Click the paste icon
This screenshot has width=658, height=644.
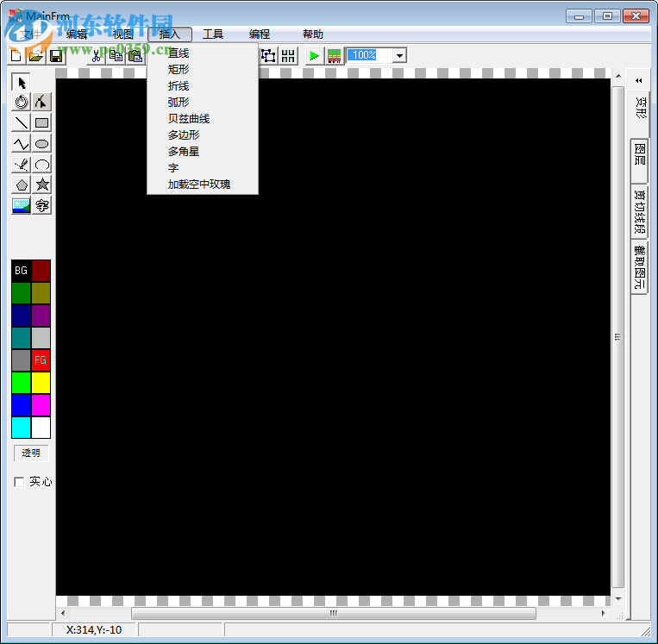click(135, 55)
